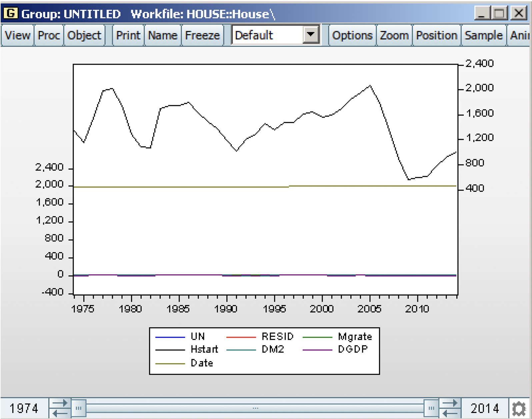The image size is (532, 419).
Task: Click the Print button
Action: [x=128, y=35]
